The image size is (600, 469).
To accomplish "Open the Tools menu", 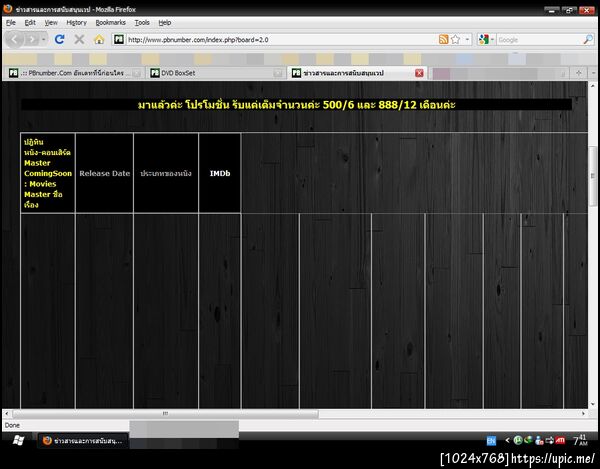I will tap(142, 23).
